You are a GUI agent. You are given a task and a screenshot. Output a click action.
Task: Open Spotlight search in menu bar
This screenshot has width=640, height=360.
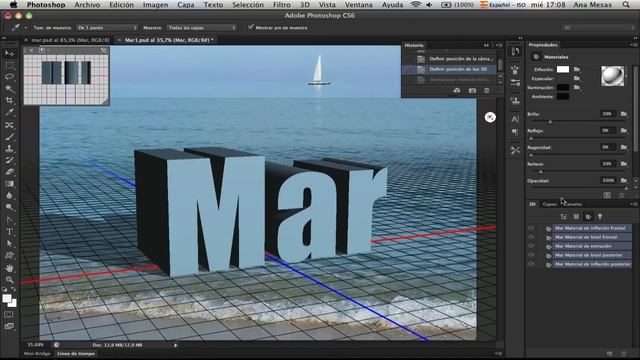[627, 5]
